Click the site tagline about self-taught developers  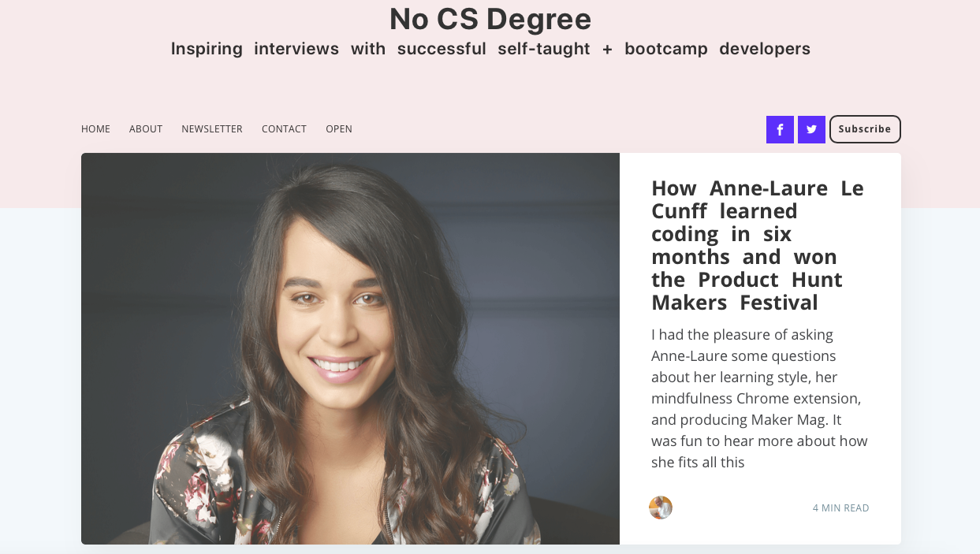pos(490,48)
